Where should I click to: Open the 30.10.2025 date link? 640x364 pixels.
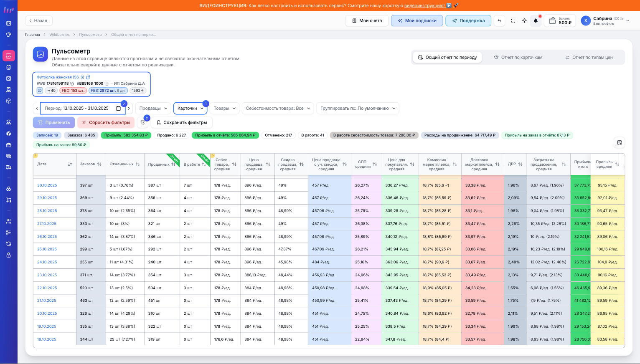pos(47,185)
